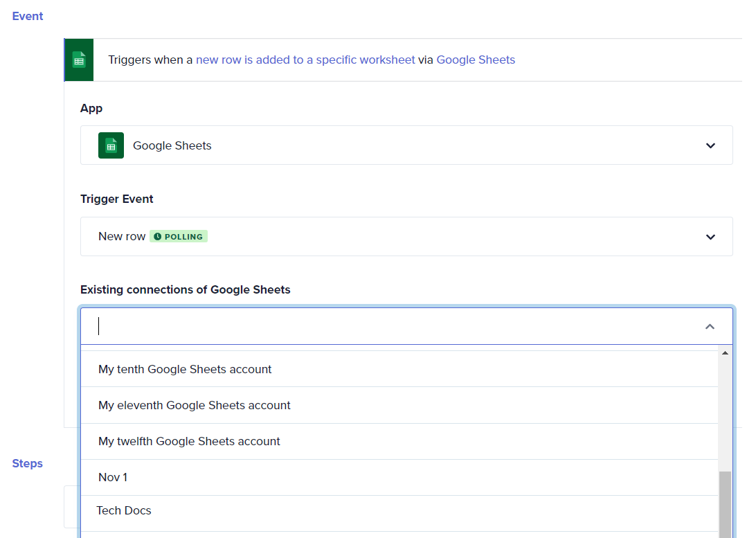
Task: Click the App field label
Action: click(x=91, y=109)
